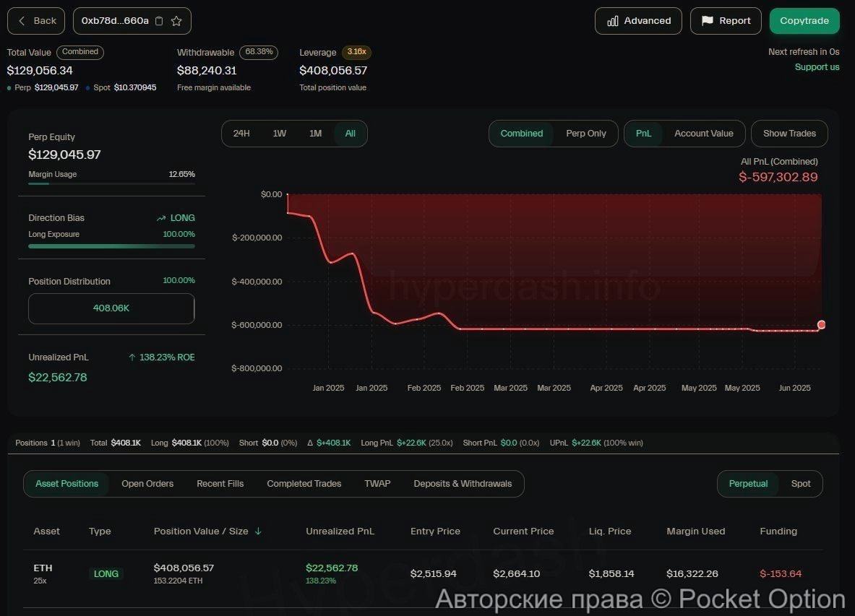Screen dimensions: 855x616
Task: Open the Open Orders tab
Action: tap(147, 484)
